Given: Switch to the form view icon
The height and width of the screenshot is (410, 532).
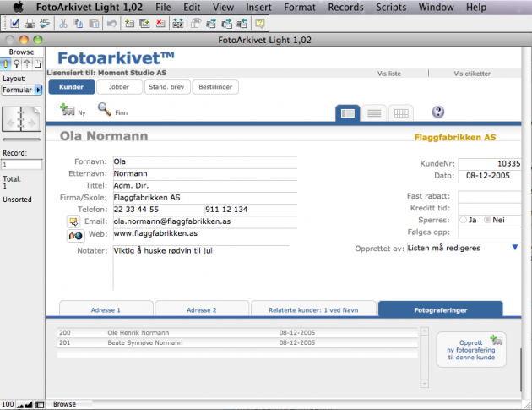Looking at the screenshot, I should (348, 113).
